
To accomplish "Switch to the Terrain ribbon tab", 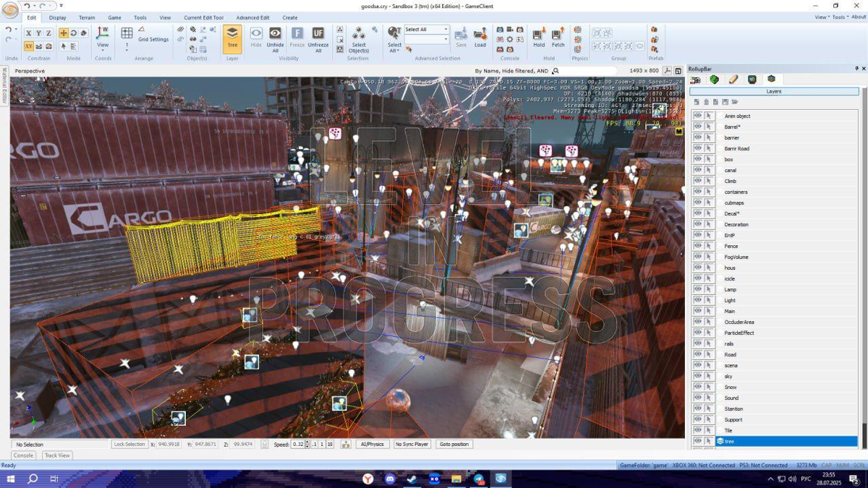I will point(87,17).
